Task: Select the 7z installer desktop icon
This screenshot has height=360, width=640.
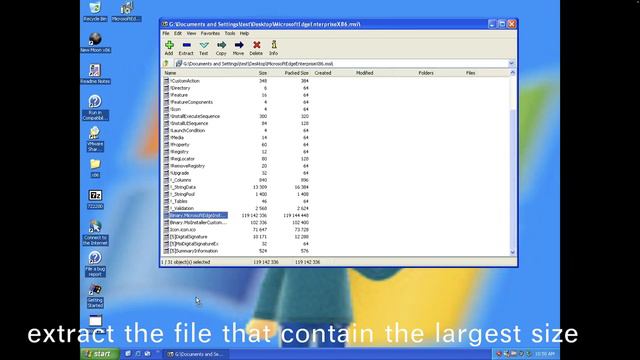Action: [x=95, y=199]
